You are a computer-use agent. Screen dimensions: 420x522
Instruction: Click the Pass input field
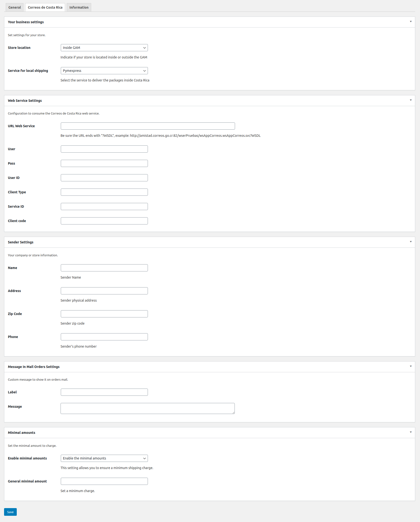(104, 163)
